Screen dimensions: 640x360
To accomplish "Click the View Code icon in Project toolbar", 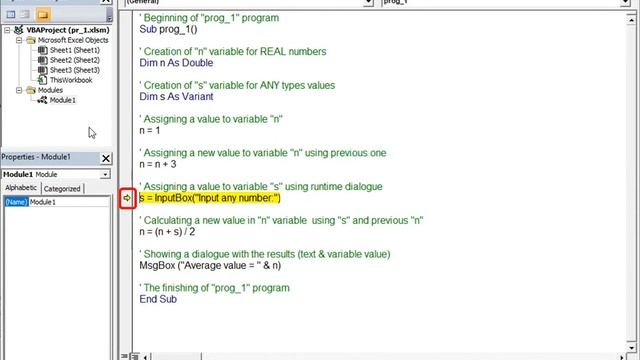I will [x=11, y=15].
